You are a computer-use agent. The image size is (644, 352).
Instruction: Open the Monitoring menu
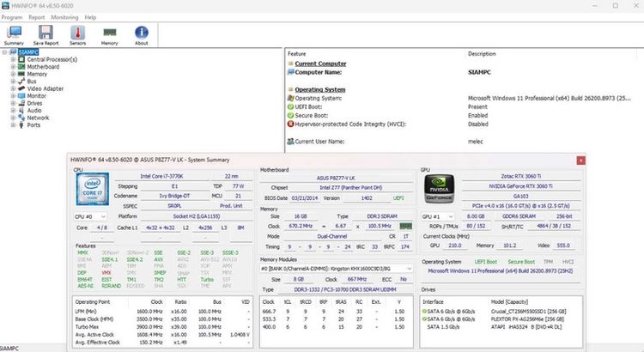coord(64,17)
